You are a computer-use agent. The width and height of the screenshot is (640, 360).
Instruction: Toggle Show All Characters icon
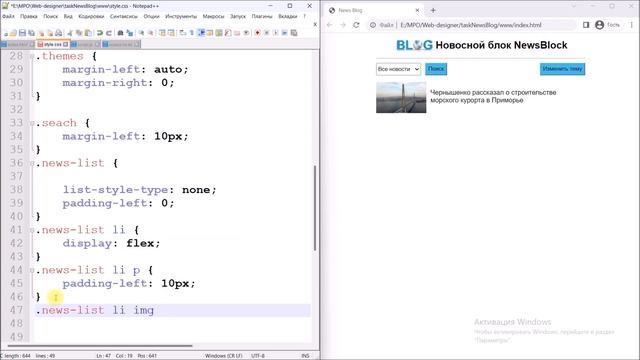191,33
